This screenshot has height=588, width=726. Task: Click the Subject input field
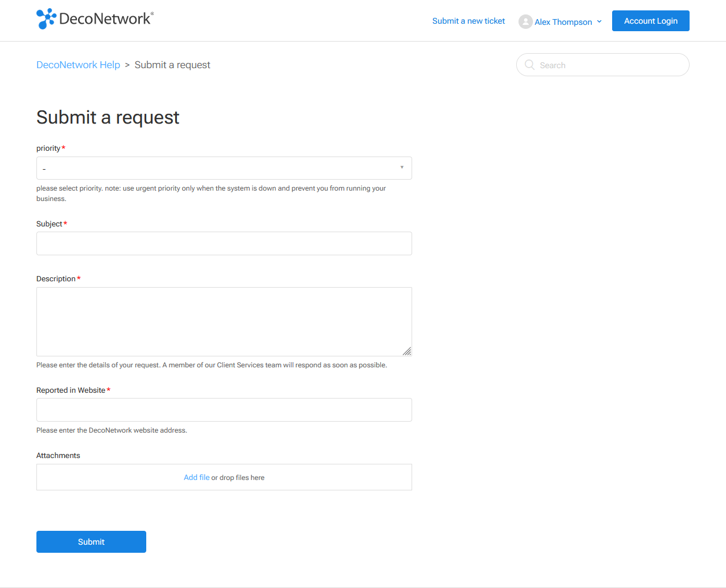coord(224,243)
